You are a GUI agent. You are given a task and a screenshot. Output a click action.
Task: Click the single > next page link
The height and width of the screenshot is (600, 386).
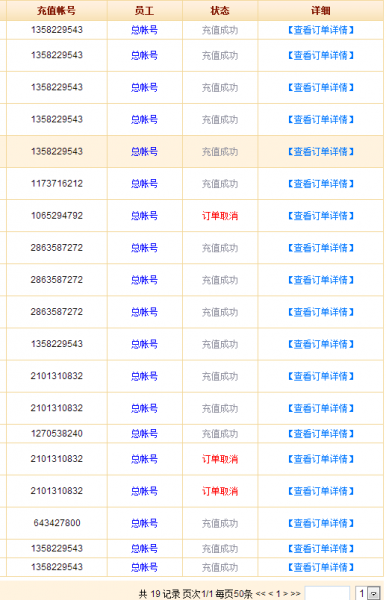point(285,594)
